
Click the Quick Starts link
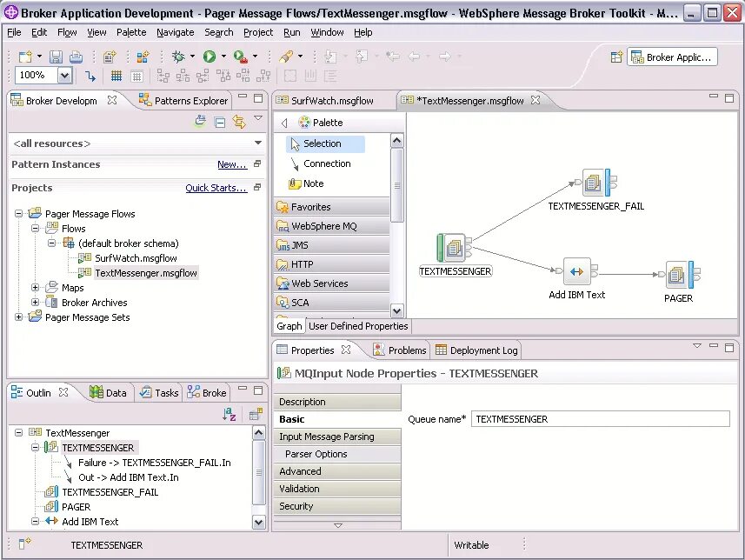click(216, 188)
